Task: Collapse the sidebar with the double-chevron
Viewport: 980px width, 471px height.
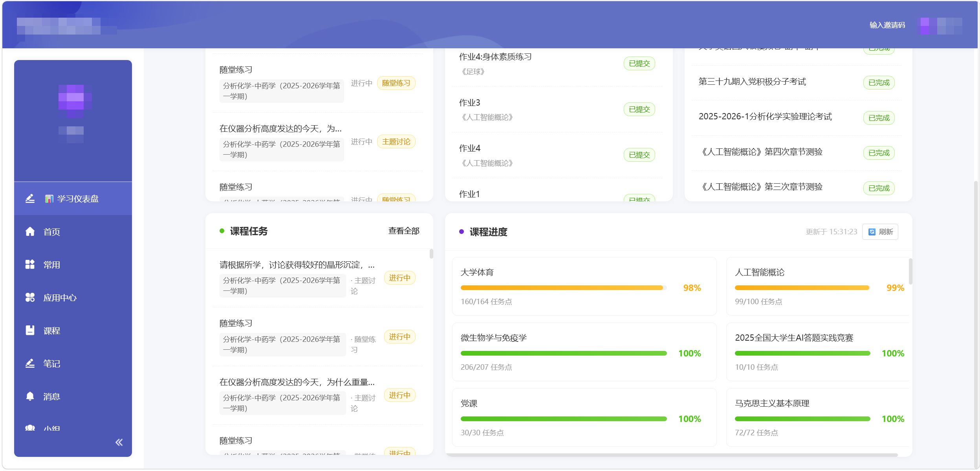Action: [x=119, y=442]
